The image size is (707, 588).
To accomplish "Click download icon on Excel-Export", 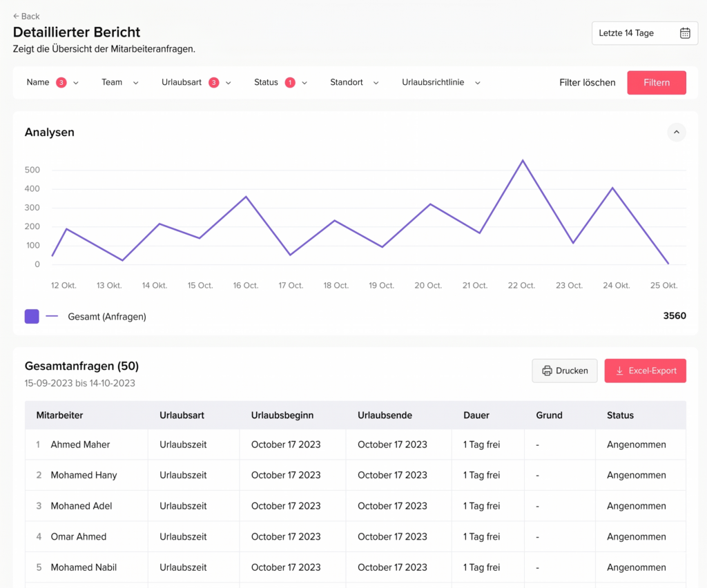I will (x=619, y=371).
